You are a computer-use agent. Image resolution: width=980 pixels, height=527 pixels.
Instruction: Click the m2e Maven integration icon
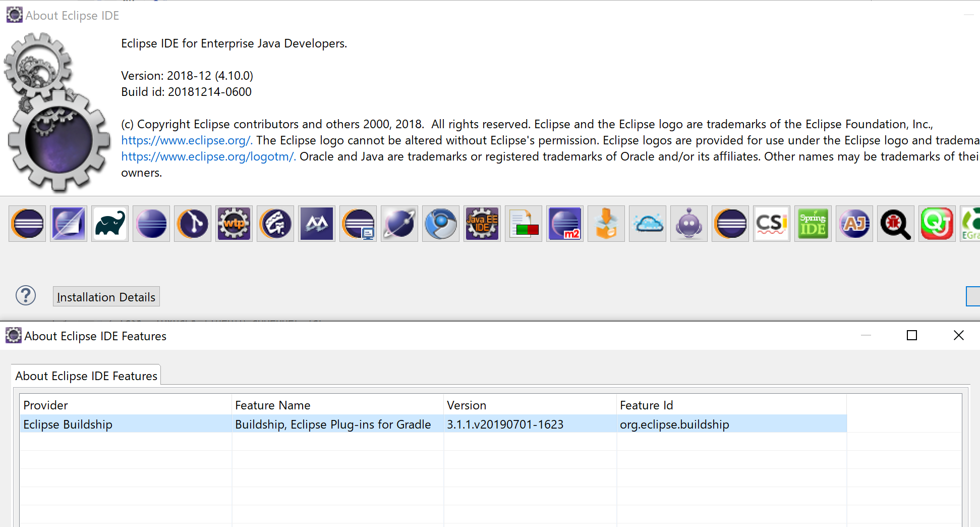click(x=565, y=224)
